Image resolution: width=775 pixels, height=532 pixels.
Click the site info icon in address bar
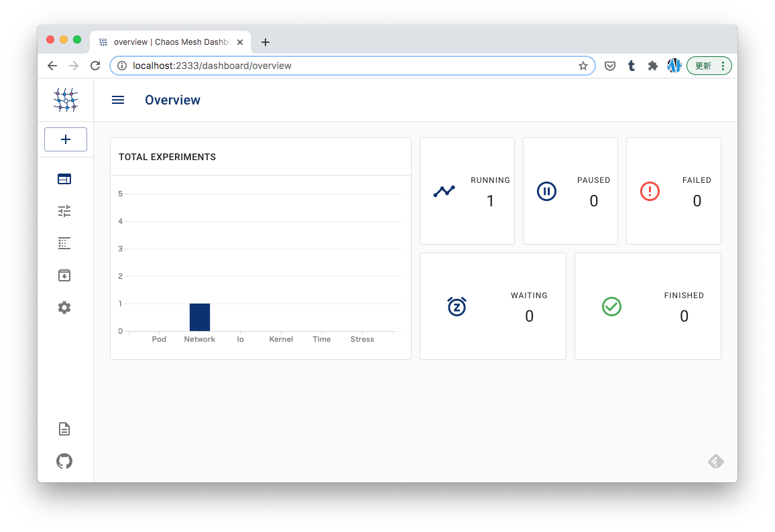pyautogui.click(x=122, y=66)
